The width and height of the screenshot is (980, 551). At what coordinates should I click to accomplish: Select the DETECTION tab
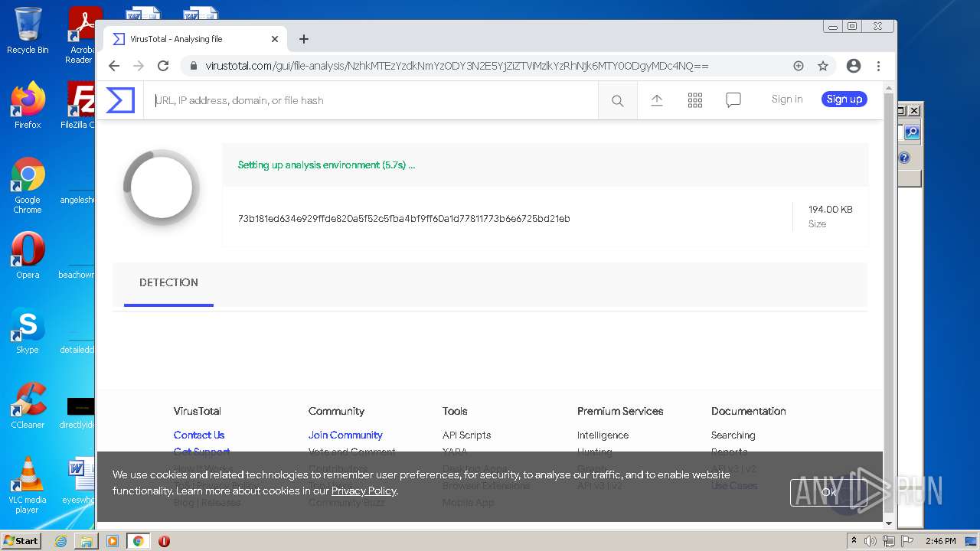point(168,283)
